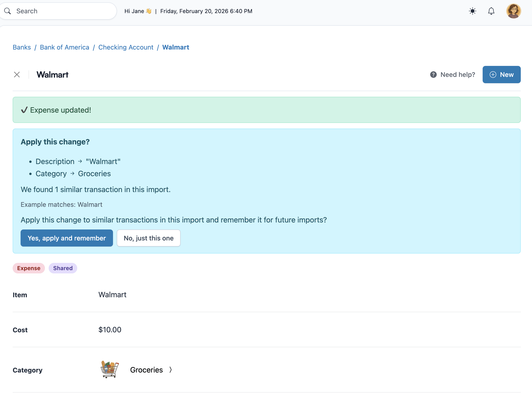Click the Need help? link text
Image resolution: width=532 pixels, height=401 pixels.
(x=457, y=75)
